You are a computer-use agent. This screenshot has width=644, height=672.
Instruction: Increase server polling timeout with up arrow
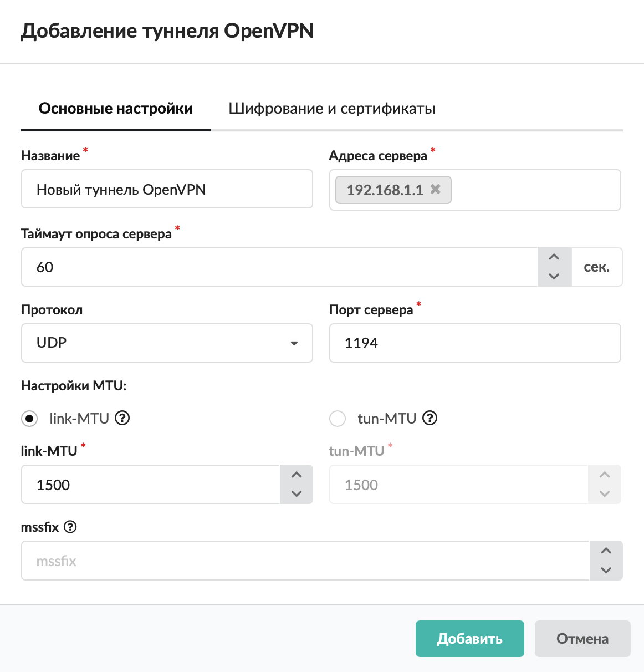(x=554, y=257)
